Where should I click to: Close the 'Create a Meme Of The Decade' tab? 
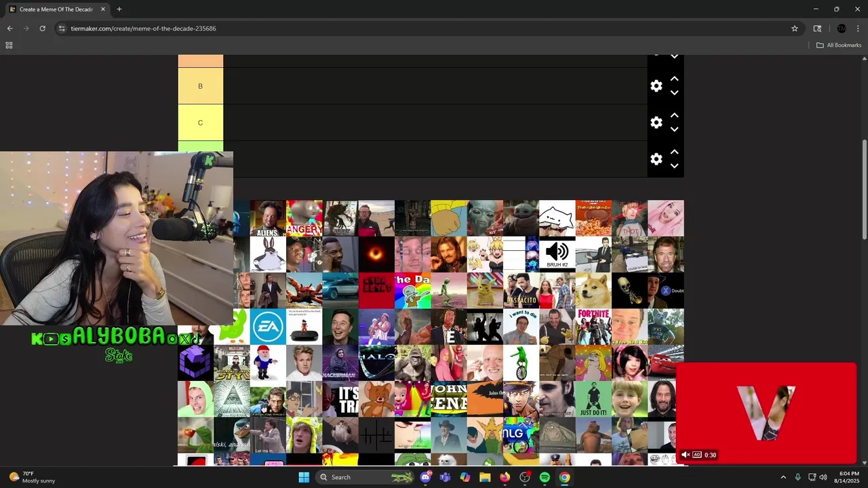[x=103, y=9]
